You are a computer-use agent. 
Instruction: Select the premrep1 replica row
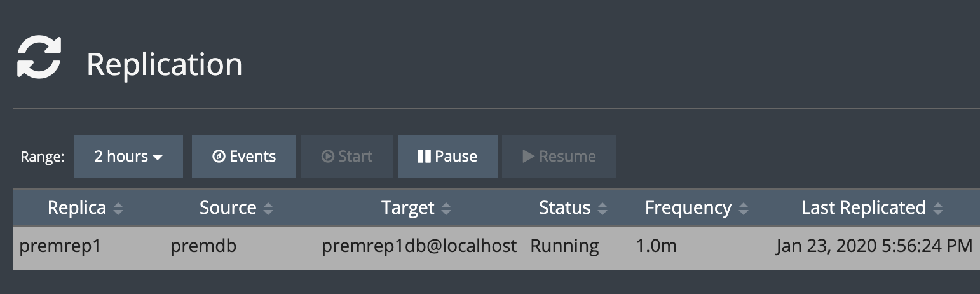click(x=60, y=246)
